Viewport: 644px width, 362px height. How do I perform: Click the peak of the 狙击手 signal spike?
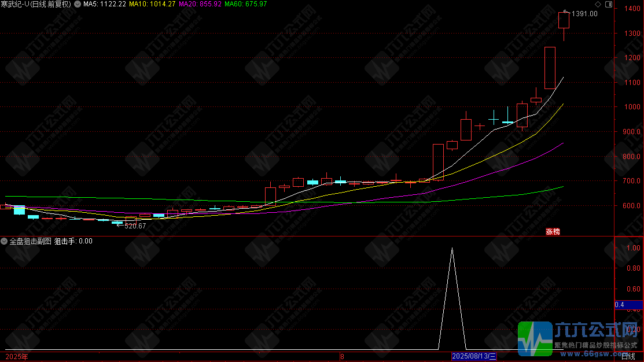(452, 248)
